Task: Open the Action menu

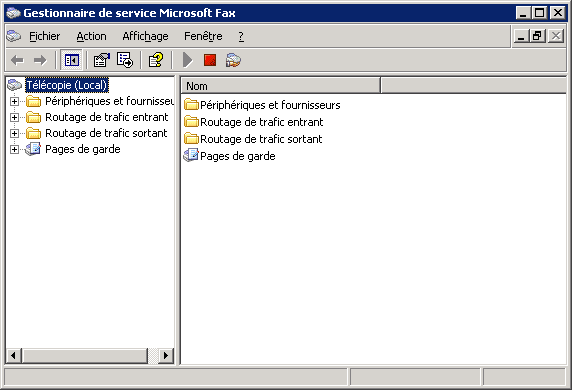Action: click(x=91, y=36)
